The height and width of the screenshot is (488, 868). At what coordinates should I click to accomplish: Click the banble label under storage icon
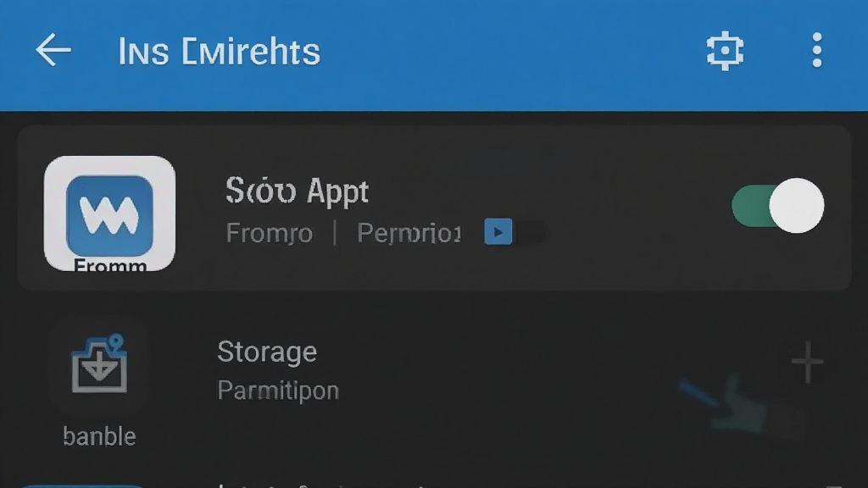[99, 436]
